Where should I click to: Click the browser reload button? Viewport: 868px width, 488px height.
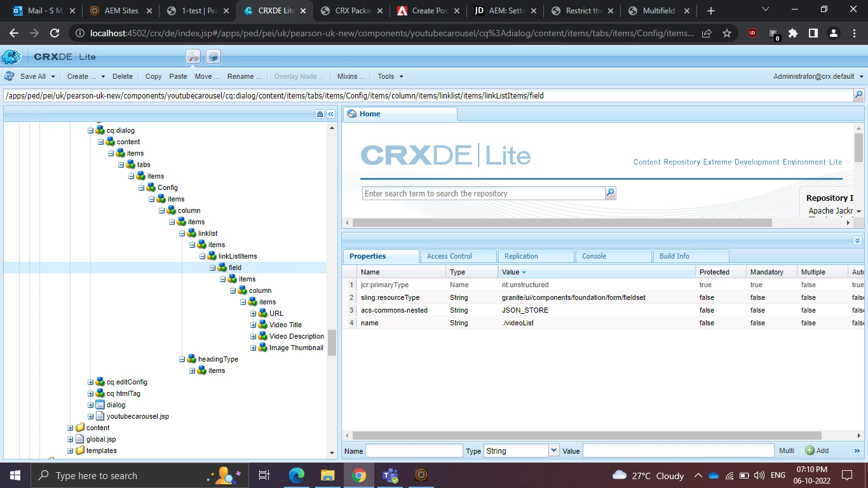coord(55,34)
